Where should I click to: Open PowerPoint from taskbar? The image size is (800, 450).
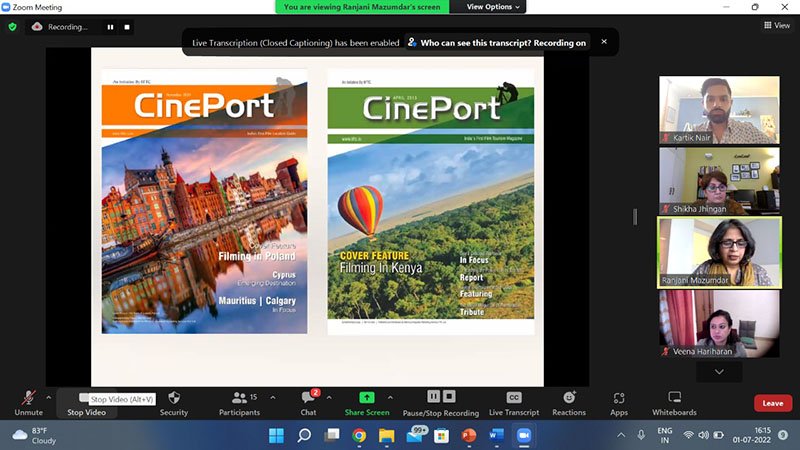click(469, 435)
